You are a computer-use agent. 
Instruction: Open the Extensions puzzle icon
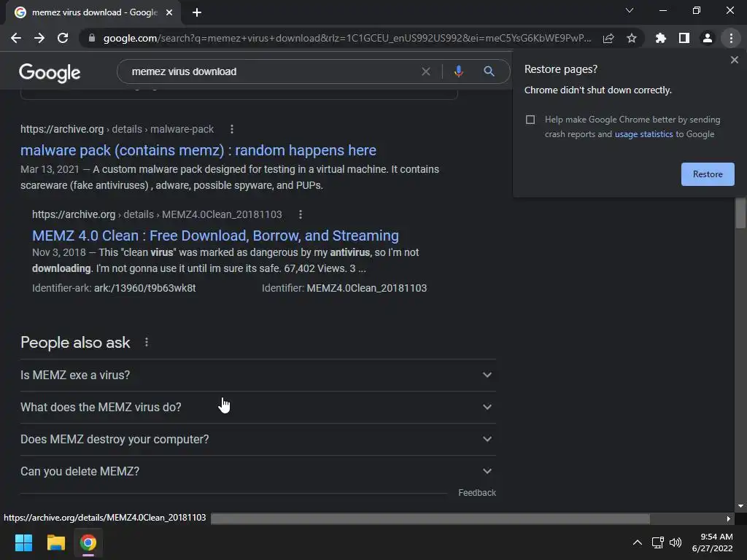click(x=661, y=38)
